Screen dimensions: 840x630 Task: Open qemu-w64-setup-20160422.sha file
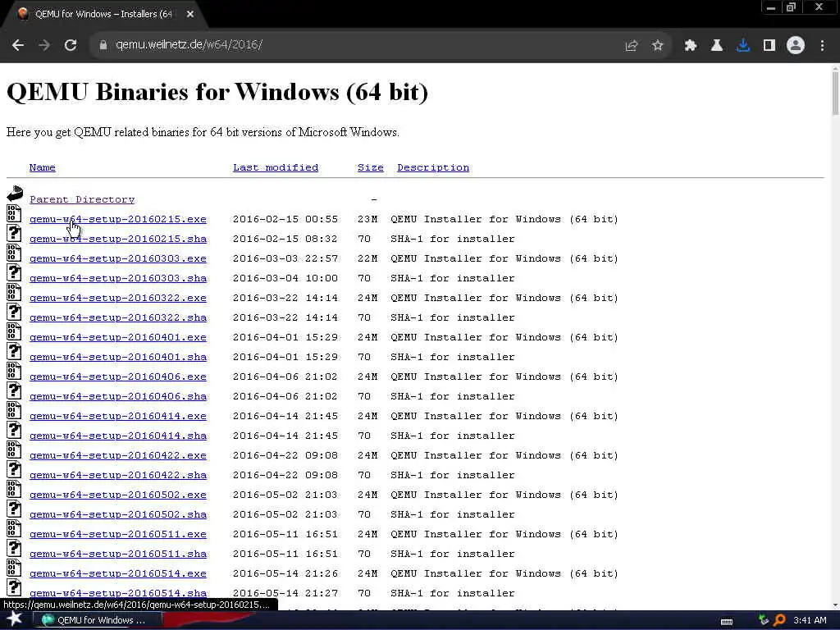(x=118, y=475)
